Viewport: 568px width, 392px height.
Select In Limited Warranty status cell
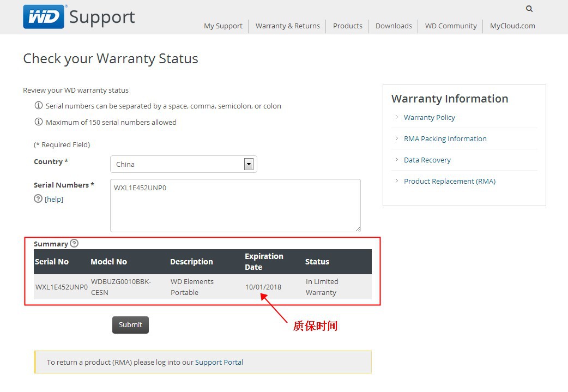point(322,287)
